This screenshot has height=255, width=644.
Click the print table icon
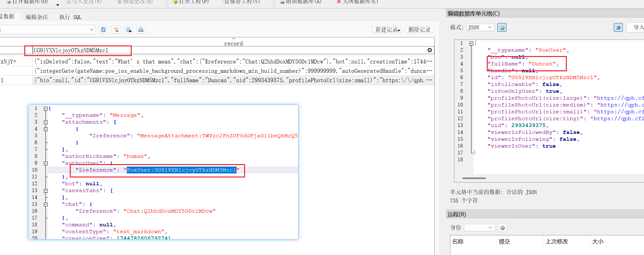point(141,30)
